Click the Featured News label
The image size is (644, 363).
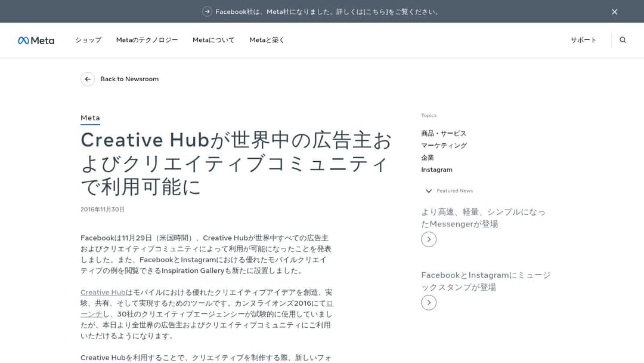tap(454, 190)
